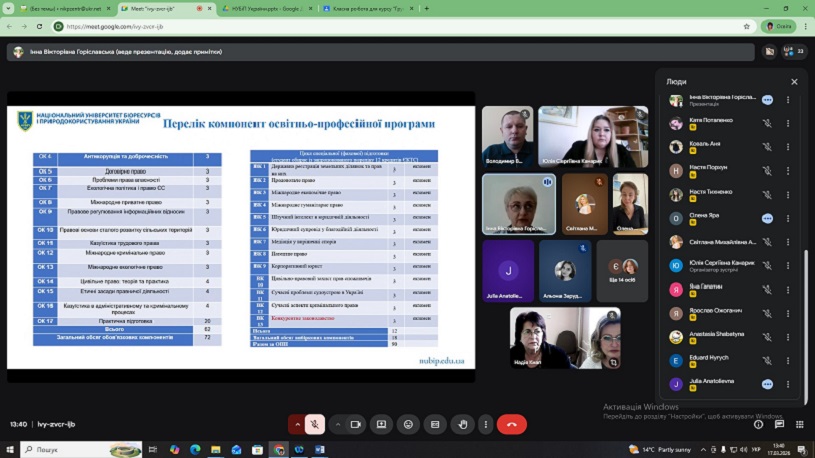Click muted mic icon for Коваль Аня
815x458 pixels.
(767, 147)
